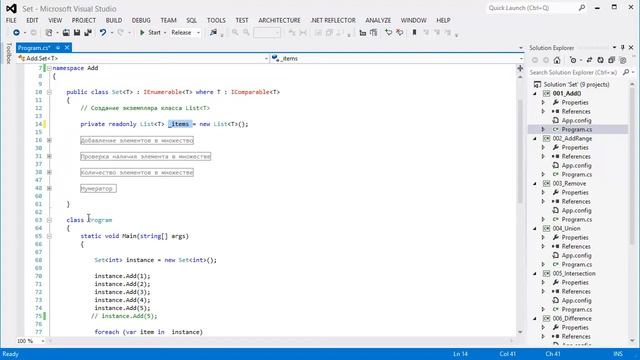Open the ARCHITECTURE menu
The width and height of the screenshot is (640, 360).
pyautogui.click(x=279, y=20)
